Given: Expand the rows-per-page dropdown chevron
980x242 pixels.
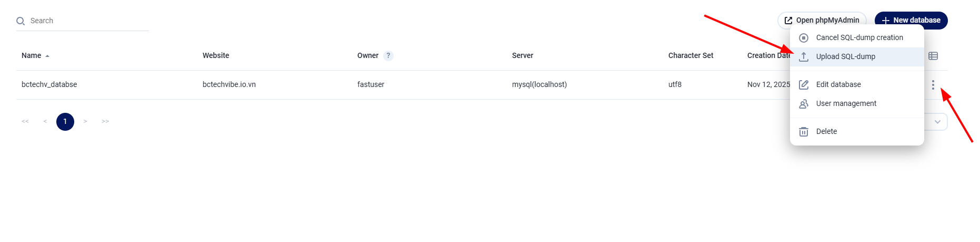Looking at the screenshot, I should click(937, 122).
